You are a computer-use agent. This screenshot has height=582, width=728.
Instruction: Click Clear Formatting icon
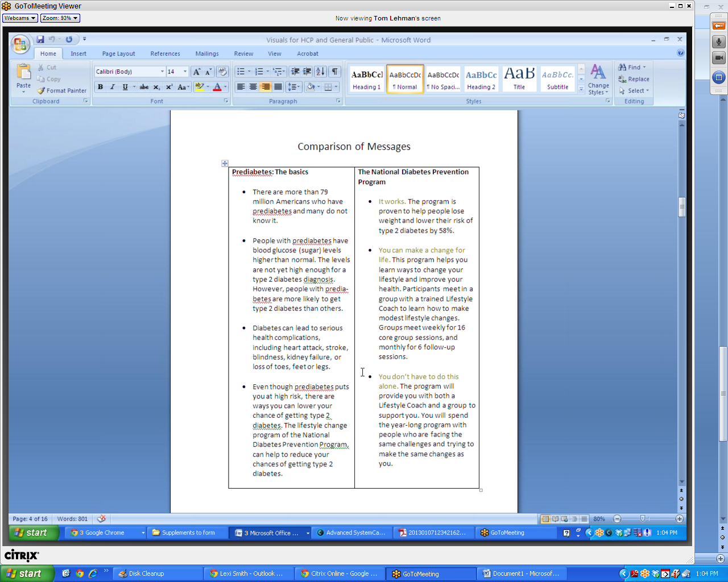pyautogui.click(x=222, y=72)
